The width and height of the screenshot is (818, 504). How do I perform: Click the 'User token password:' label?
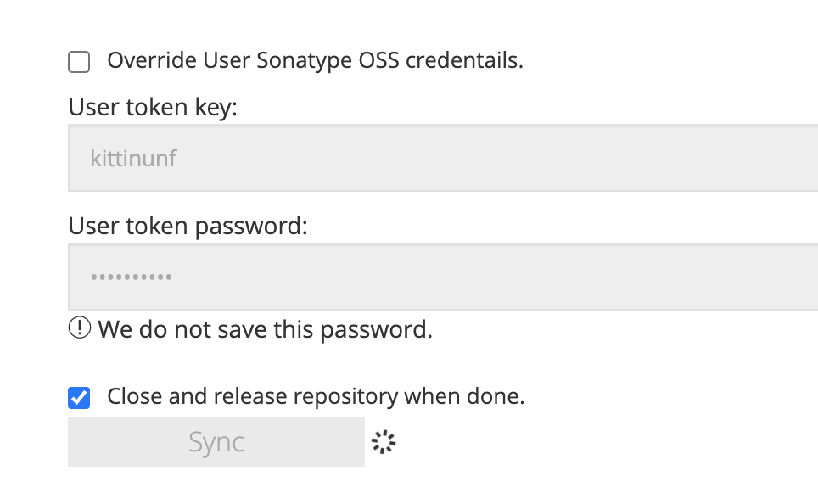[x=188, y=227]
